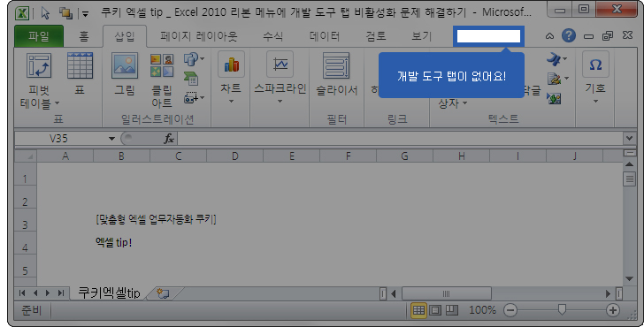Open the Shapes icon dropdown arrow
644x327 pixels.
point(202,59)
